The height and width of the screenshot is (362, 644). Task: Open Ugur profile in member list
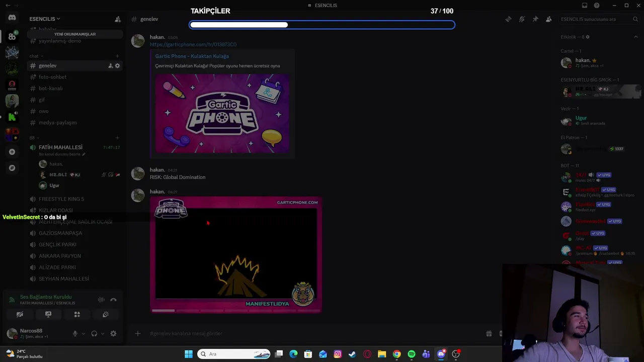pos(599,121)
